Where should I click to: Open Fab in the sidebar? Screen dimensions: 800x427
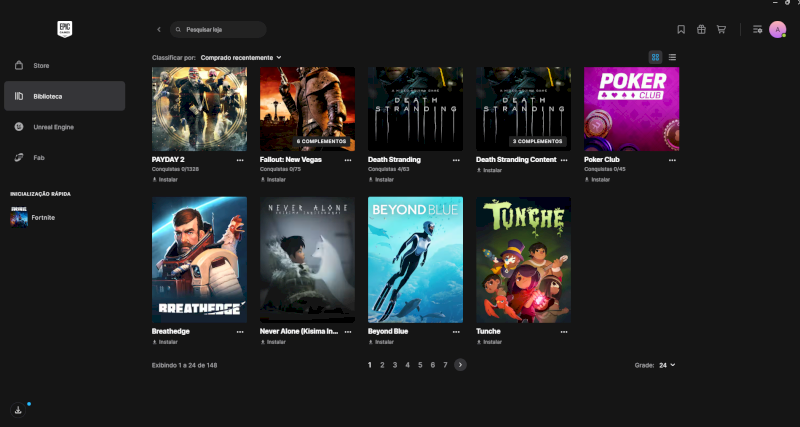point(64,158)
